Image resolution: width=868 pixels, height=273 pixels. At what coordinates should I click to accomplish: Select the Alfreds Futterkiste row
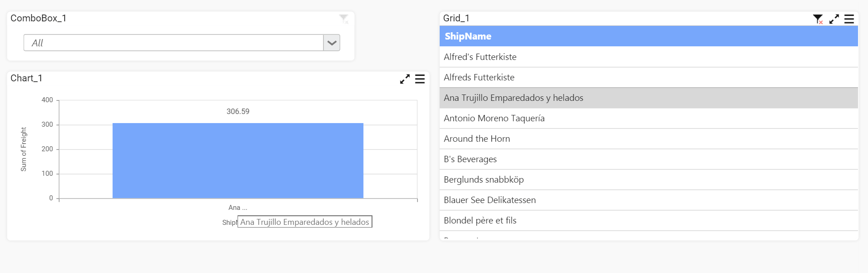479,78
